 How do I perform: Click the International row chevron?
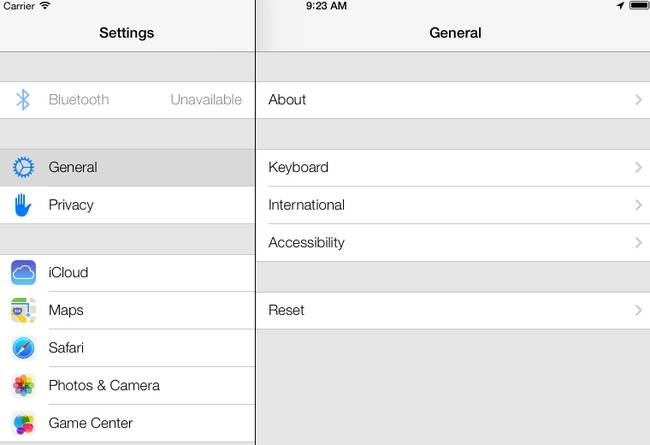[638, 205]
